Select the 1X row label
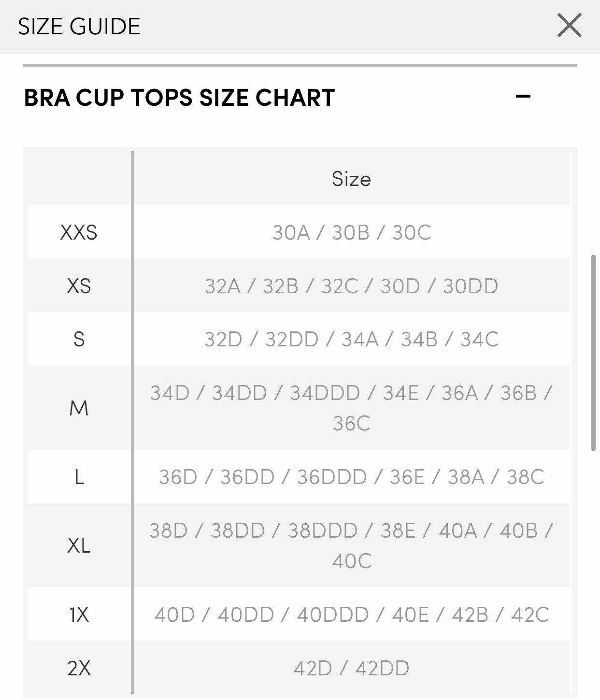This screenshot has height=700, width=600. click(x=79, y=615)
